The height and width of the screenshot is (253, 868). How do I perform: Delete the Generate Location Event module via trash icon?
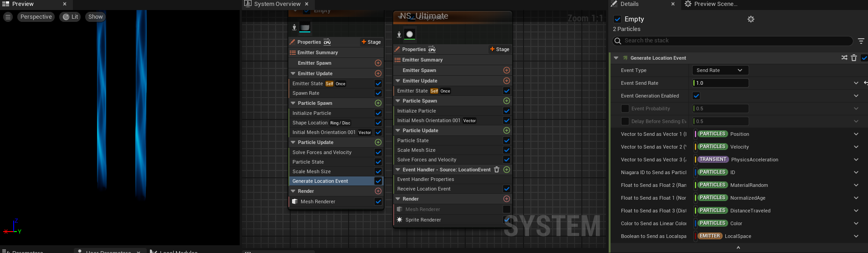click(x=854, y=58)
